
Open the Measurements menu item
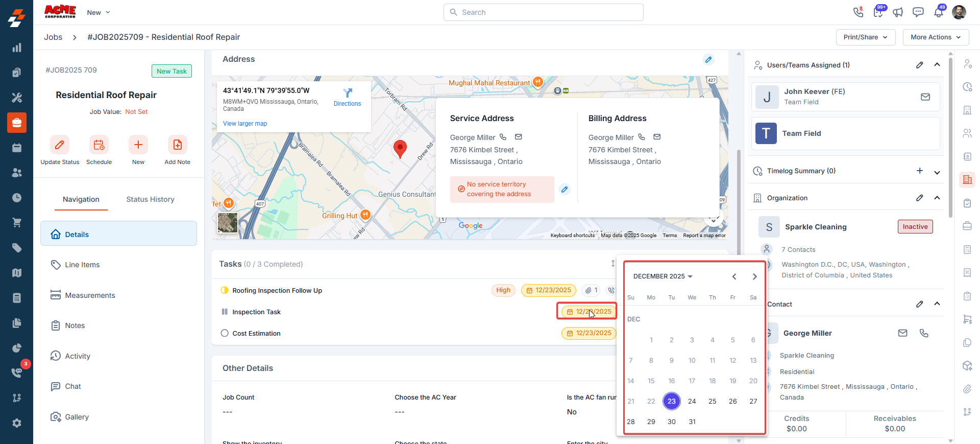(x=118, y=295)
